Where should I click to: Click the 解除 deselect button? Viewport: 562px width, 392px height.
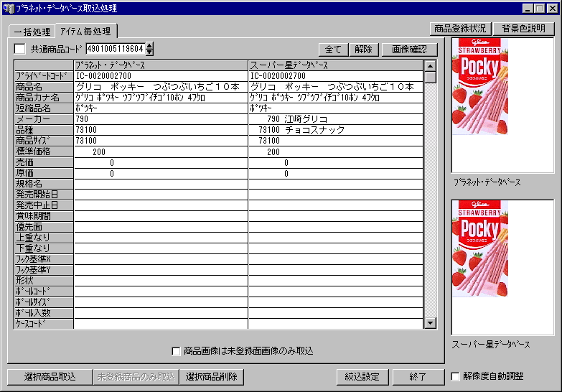click(x=363, y=49)
